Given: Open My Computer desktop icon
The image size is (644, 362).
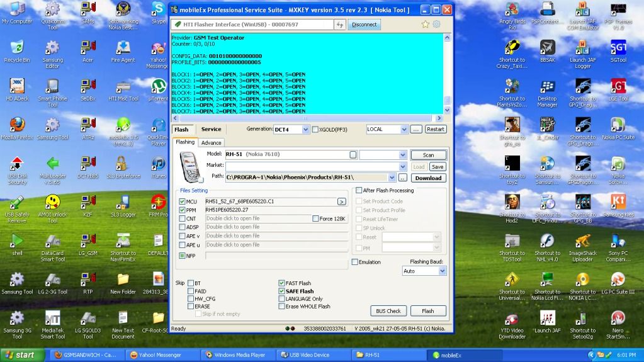Looking at the screenshot, I should click(x=17, y=14).
